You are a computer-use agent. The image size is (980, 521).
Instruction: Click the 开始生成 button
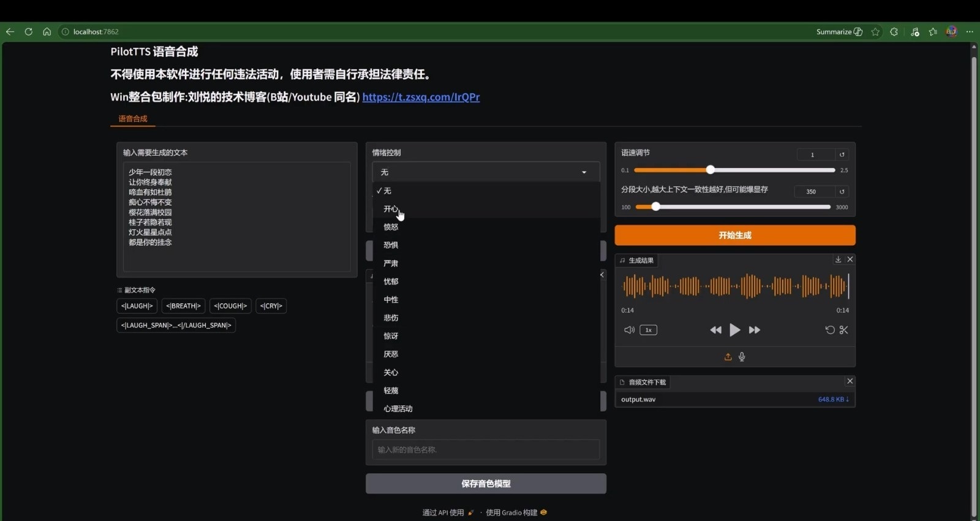pos(735,235)
